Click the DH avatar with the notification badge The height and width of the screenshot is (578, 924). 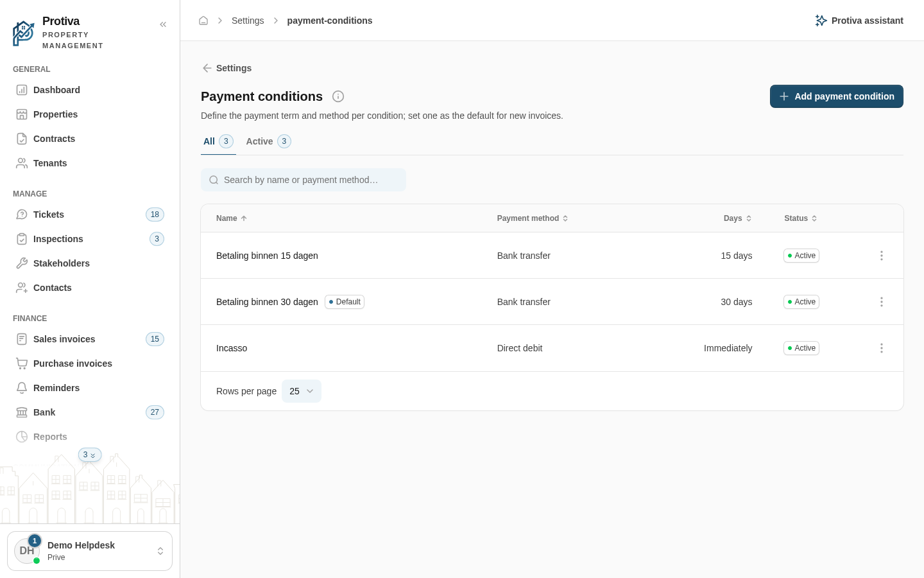[28, 550]
